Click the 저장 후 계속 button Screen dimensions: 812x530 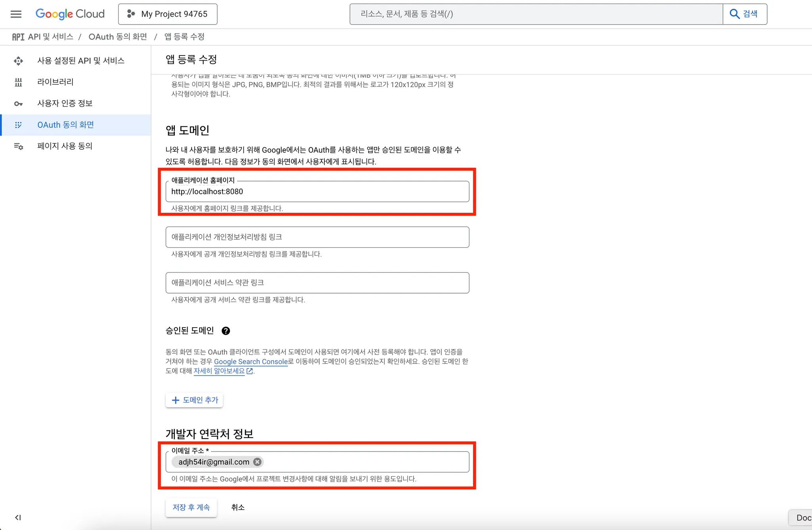[191, 507]
